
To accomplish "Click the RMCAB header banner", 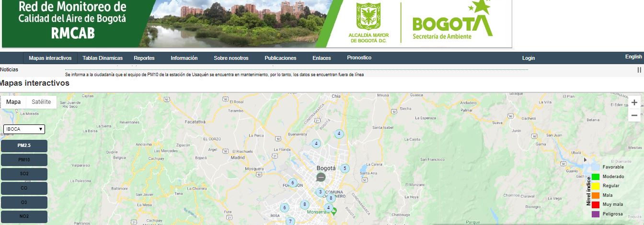I will [x=256, y=24].
